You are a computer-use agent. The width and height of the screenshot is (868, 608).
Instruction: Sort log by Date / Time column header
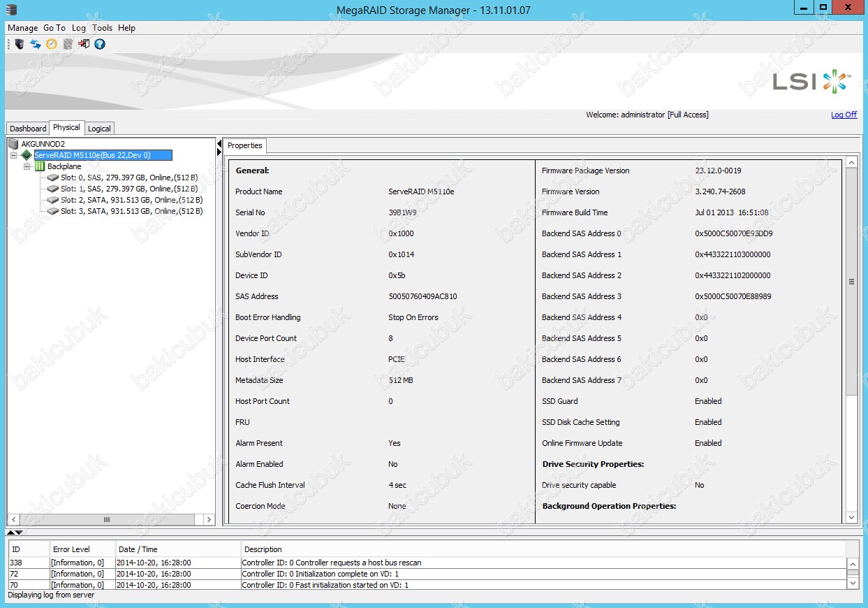point(177,549)
